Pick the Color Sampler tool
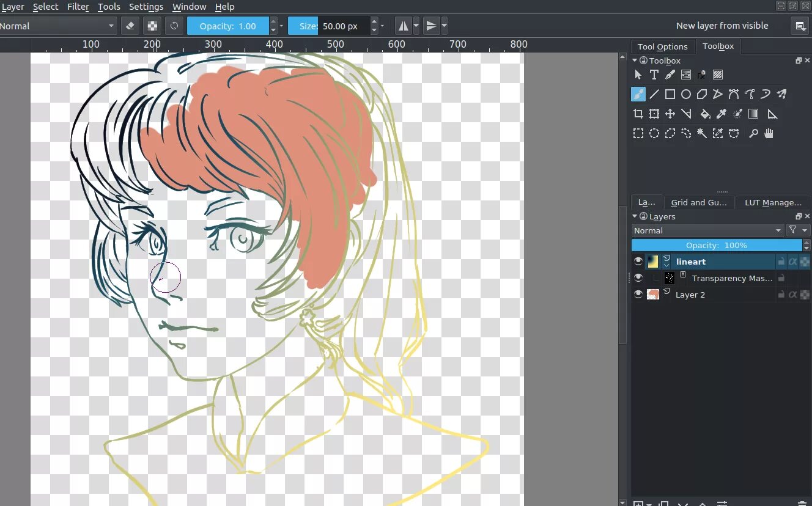This screenshot has width=812, height=506. (x=722, y=114)
